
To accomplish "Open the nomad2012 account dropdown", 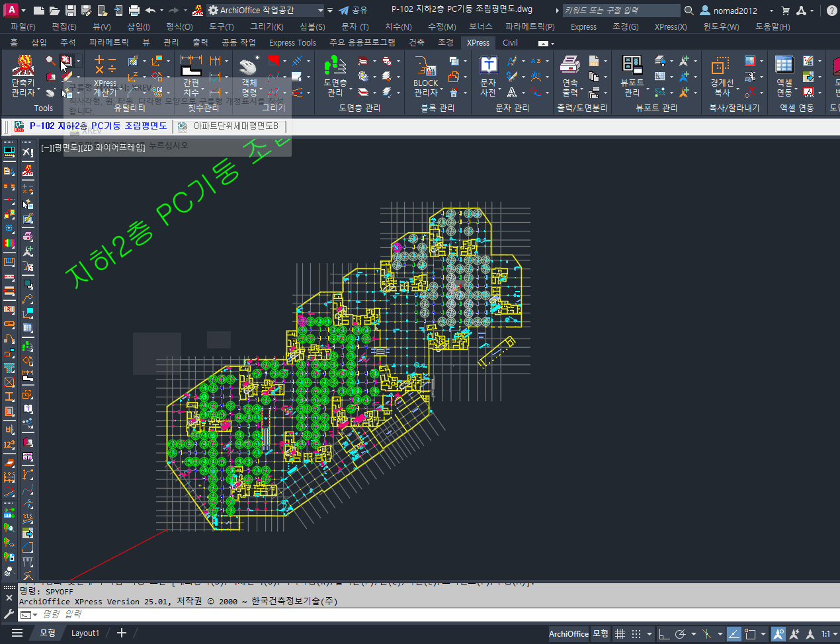I will [x=771, y=11].
